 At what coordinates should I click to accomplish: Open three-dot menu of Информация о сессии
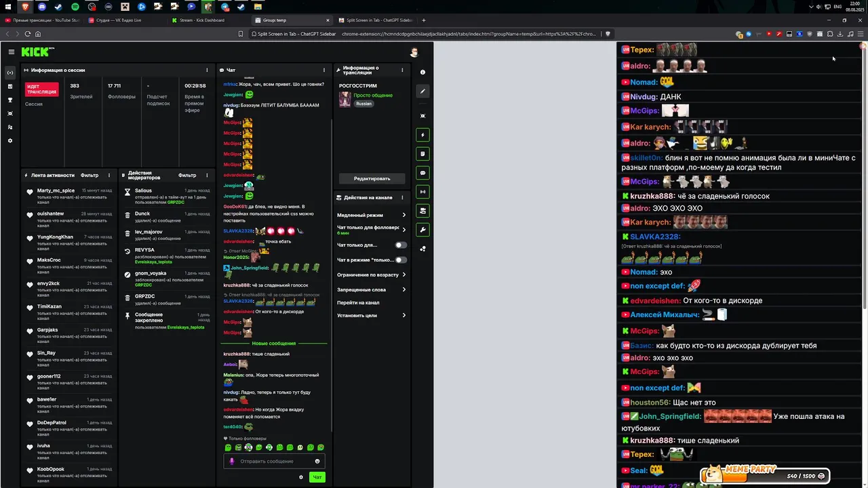coord(207,70)
